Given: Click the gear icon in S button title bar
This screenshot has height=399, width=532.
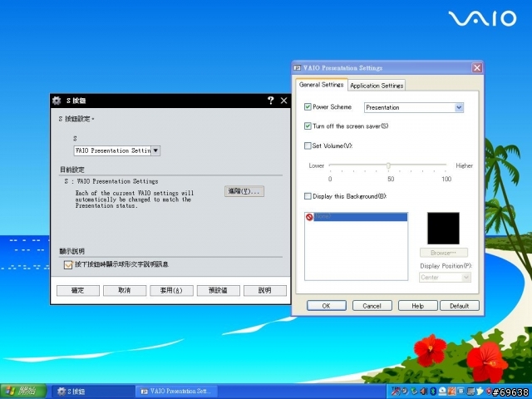Looking at the screenshot, I should pyautogui.click(x=57, y=101).
